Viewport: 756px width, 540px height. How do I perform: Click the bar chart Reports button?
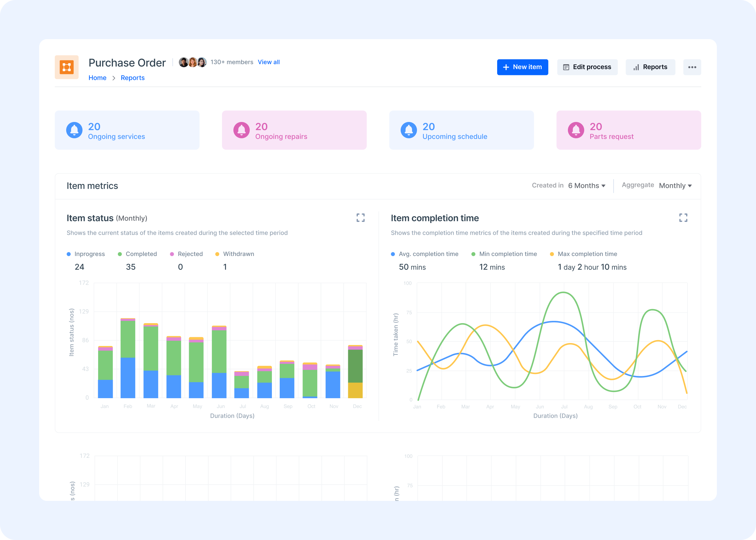pos(650,67)
